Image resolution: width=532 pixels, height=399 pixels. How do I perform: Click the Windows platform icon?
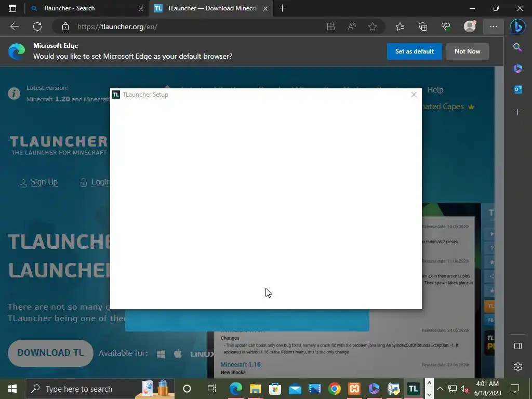161,354
